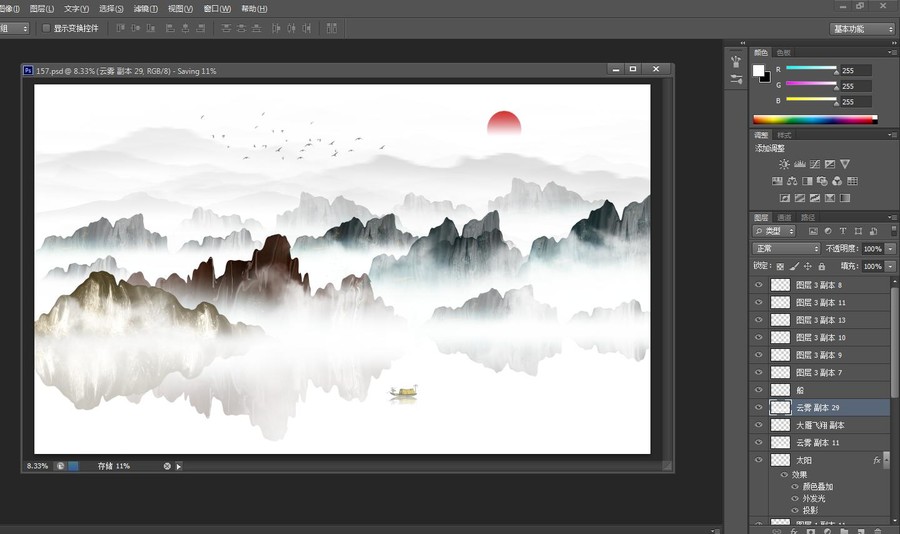Hide the 太阳 layer
The height and width of the screenshot is (534, 900).
click(759, 460)
